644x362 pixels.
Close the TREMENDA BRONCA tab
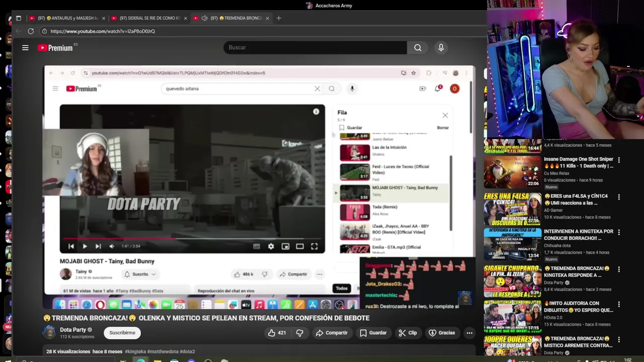click(267, 18)
